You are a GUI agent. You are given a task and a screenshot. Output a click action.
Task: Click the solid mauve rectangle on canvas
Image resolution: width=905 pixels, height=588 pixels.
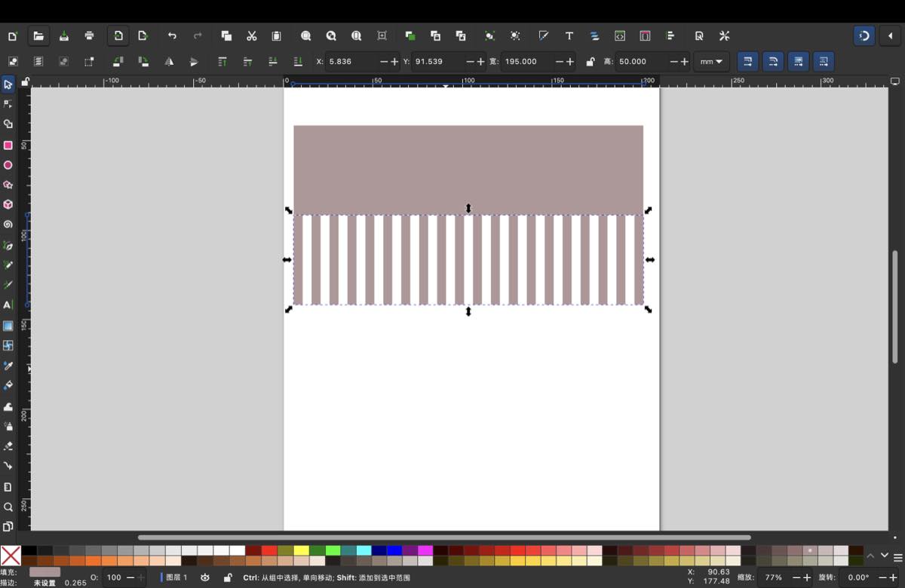(468, 170)
